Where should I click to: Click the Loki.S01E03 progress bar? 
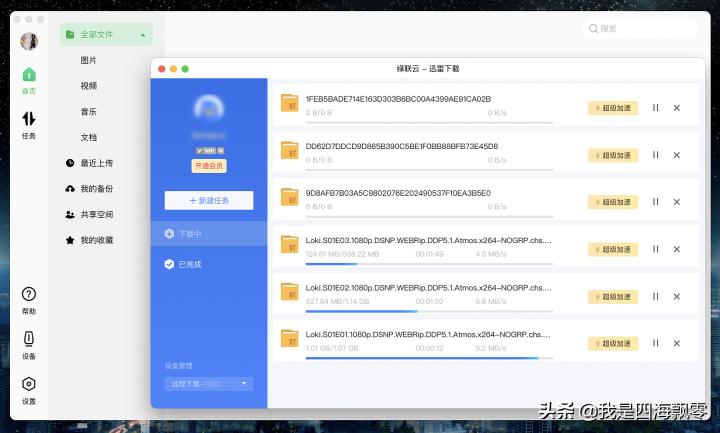[429, 264]
